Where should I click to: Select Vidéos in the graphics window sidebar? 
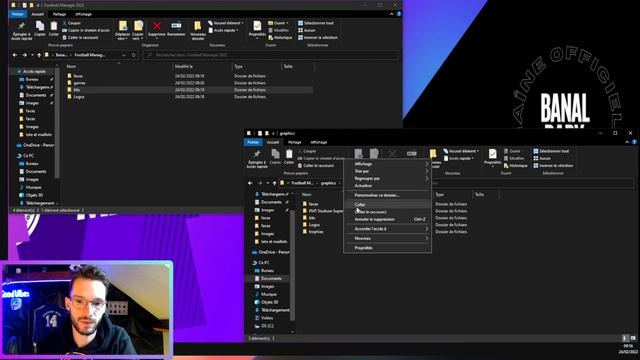(x=264, y=318)
